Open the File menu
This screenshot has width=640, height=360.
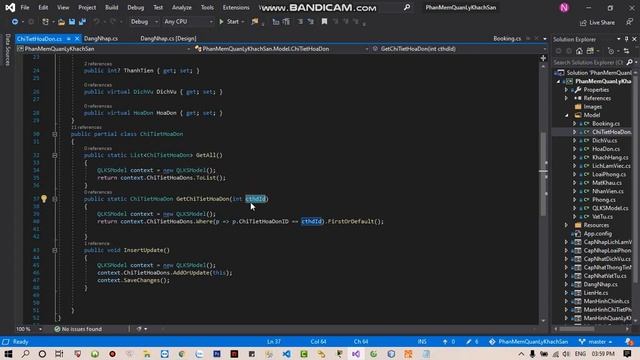(25, 7)
